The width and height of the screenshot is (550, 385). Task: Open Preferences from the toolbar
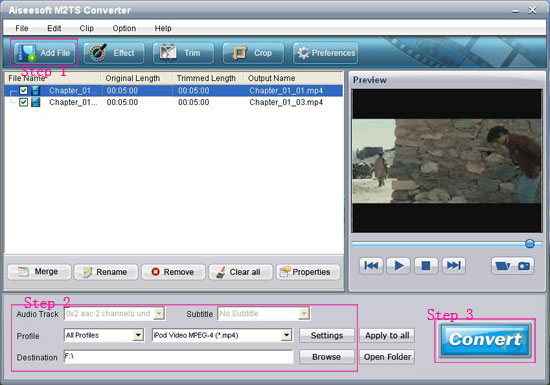point(326,53)
